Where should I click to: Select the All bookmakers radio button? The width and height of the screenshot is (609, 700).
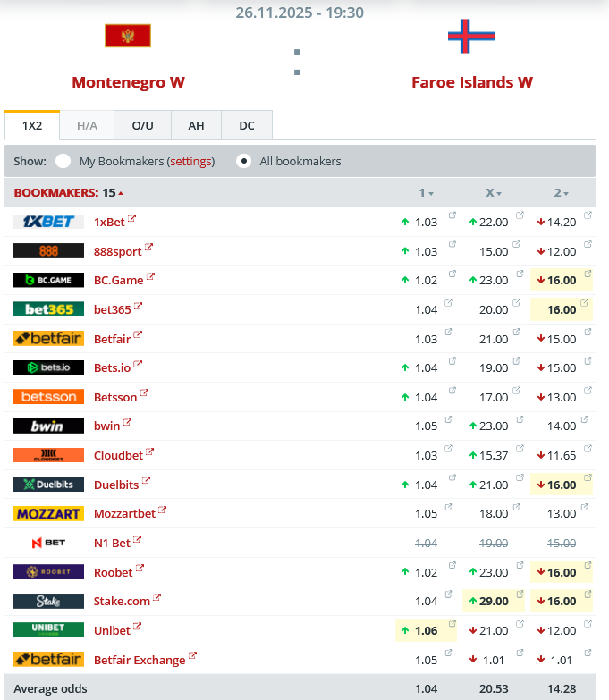pos(243,162)
